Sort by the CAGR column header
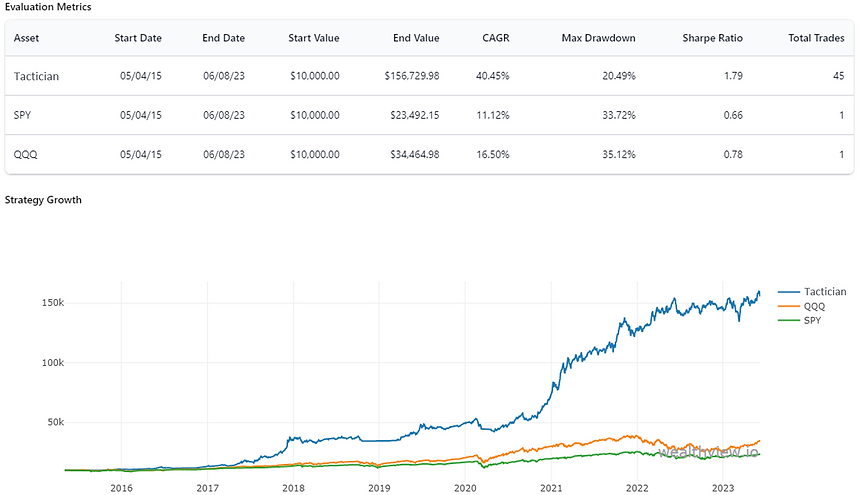Viewport: 859px width, 495px height. (x=495, y=38)
